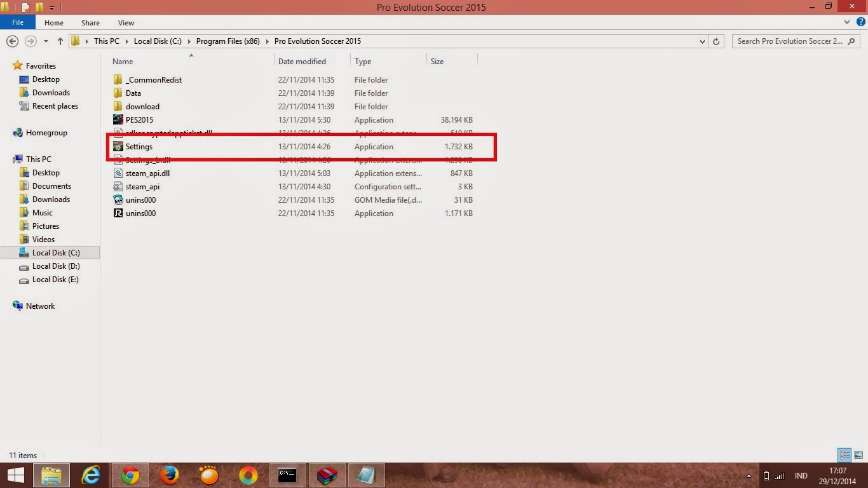Image resolution: width=868 pixels, height=488 pixels.
Task: Click the New folder icon in title bar
Action: 39,8
